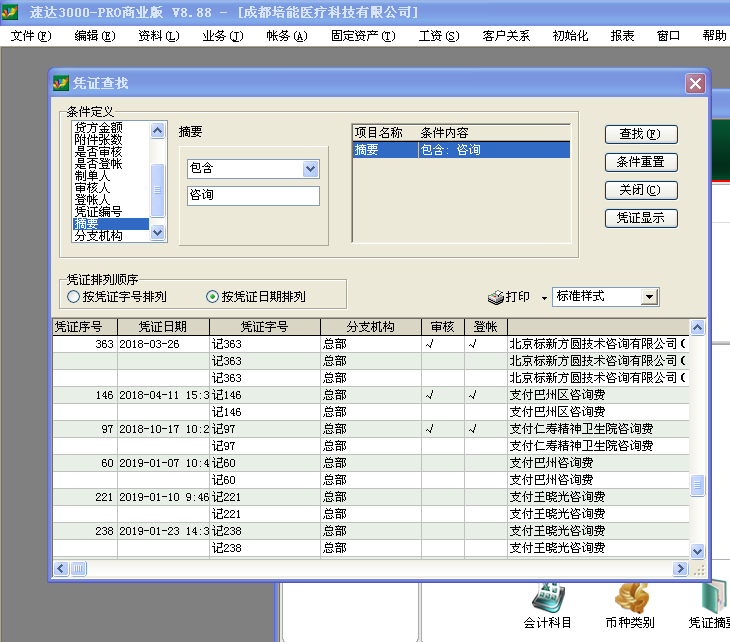Click the printer icon next to 打印
Image resolution: width=730 pixels, height=642 pixels.
click(495, 297)
